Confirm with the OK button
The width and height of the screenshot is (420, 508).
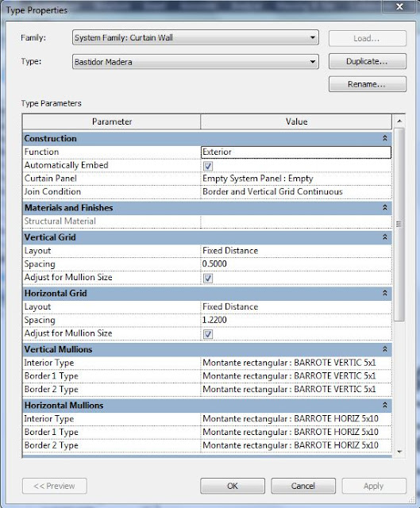[x=233, y=486]
